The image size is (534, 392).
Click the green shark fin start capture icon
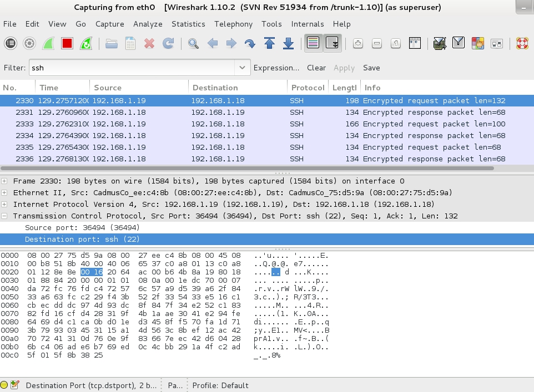click(48, 43)
